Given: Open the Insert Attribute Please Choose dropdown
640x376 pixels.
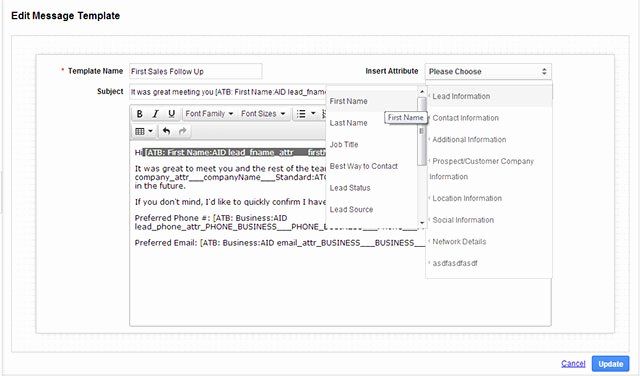Looking at the screenshot, I should pos(488,71).
